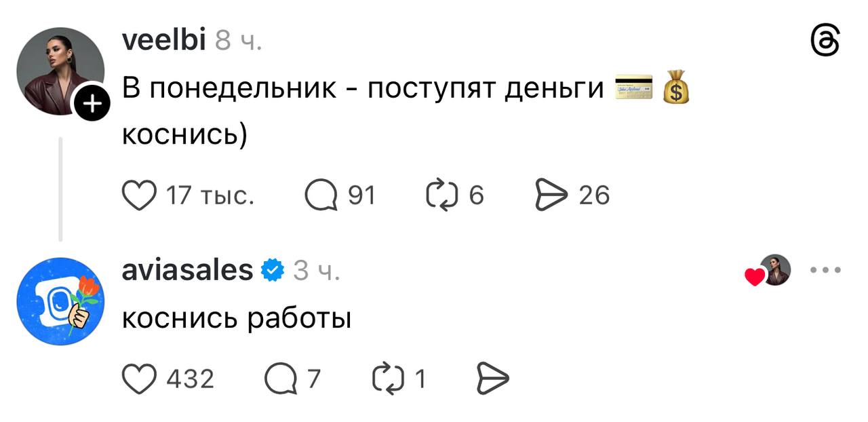Share veelbi's post via send icon
Screen dimensions: 868x422
[550, 195]
